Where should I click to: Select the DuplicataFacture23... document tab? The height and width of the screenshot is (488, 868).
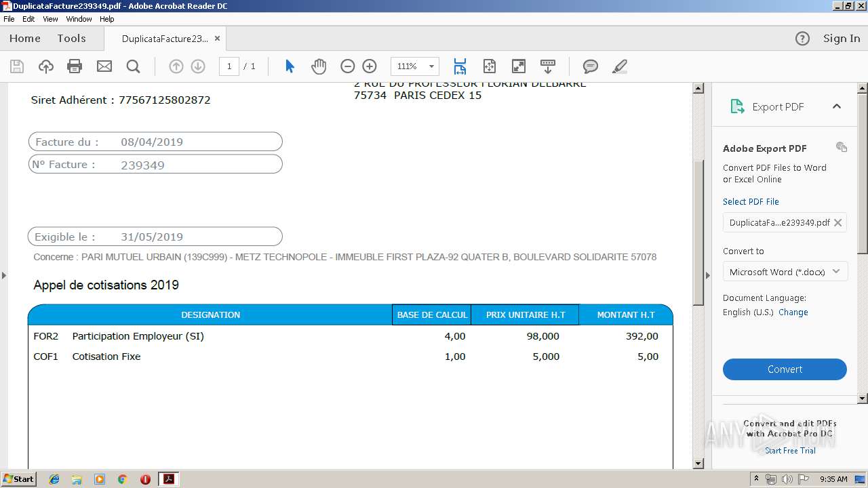tap(165, 39)
